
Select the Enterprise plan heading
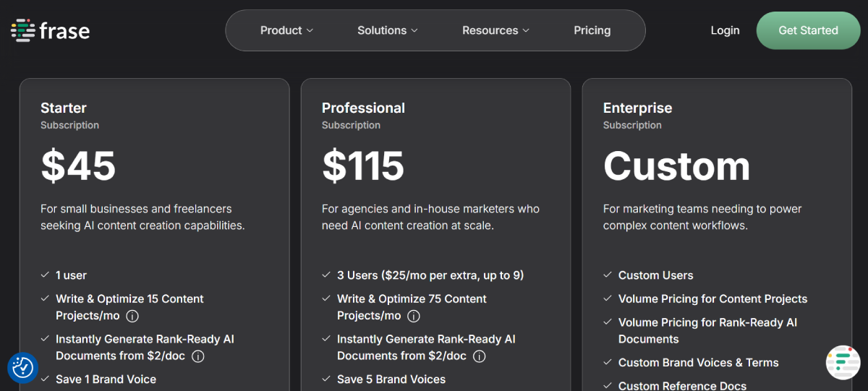click(637, 108)
